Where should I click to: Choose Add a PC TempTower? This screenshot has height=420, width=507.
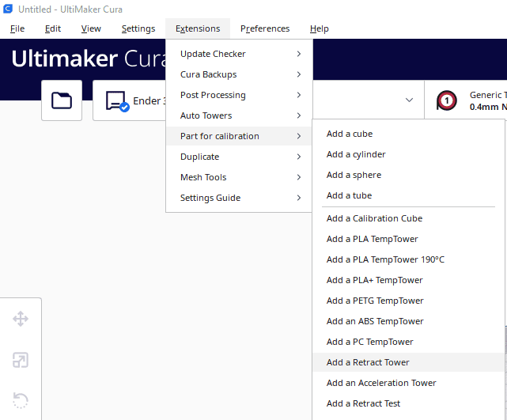click(408, 342)
